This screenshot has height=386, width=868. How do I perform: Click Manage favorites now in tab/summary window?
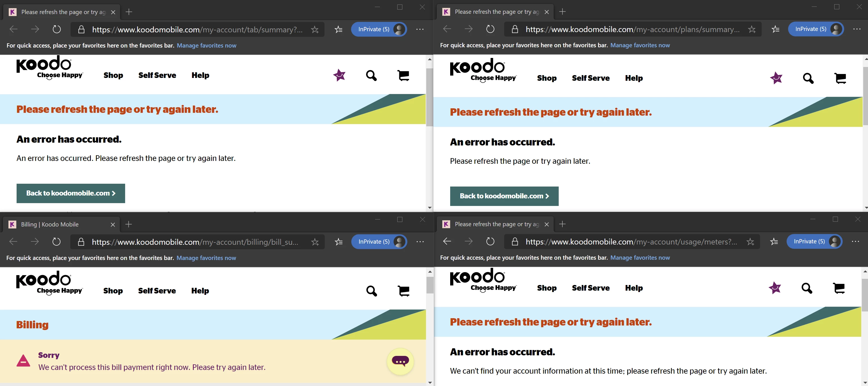207,46
